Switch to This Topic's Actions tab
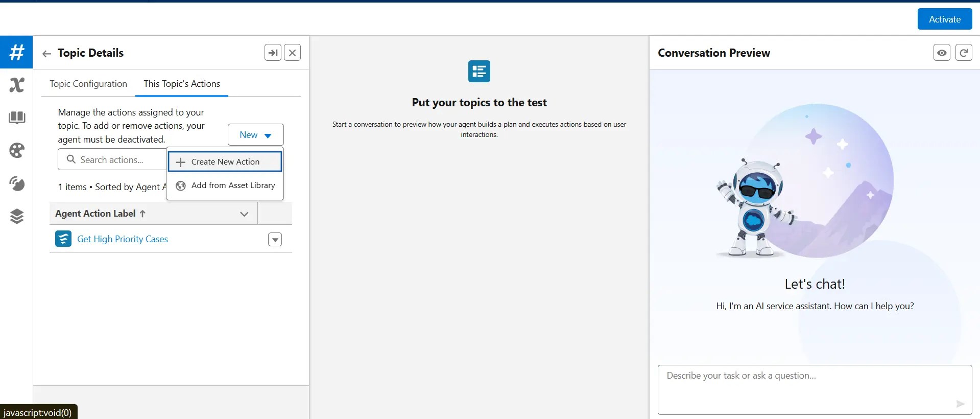Image resolution: width=980 pixels, height=419 pixels. tap(182, 84)
